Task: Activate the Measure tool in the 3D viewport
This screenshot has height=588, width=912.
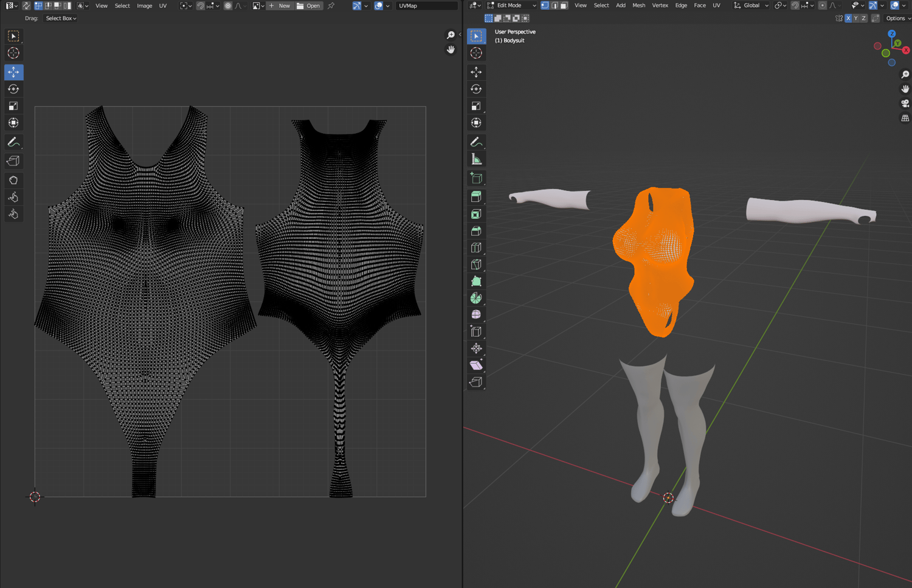Action: 476,159
